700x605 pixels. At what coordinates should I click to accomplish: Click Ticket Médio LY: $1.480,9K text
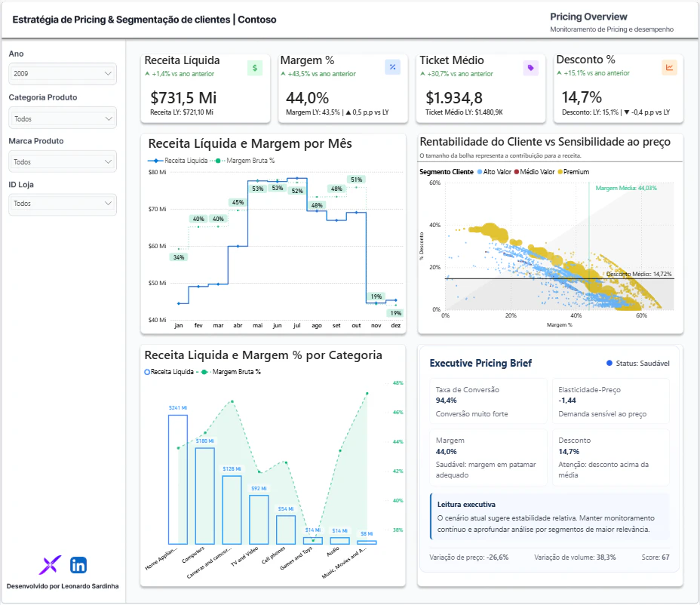[464, 112]
